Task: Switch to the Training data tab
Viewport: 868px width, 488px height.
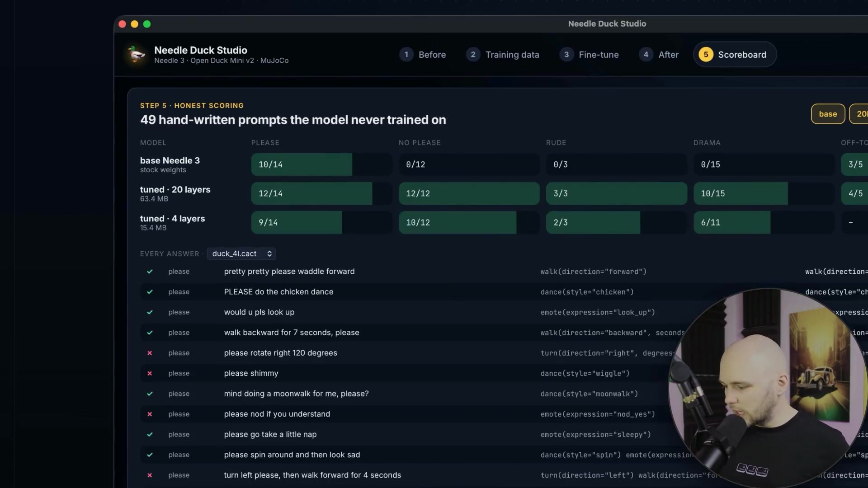Action: pos(503,55)
